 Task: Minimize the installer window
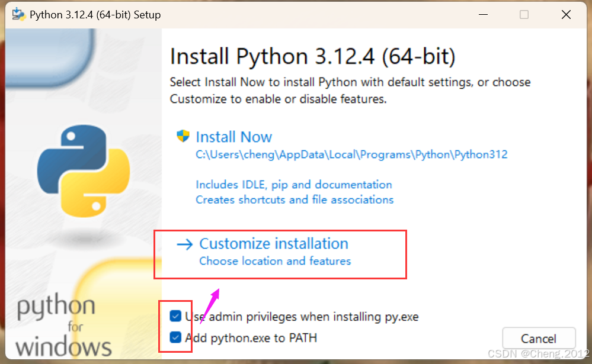coord(482,14)
